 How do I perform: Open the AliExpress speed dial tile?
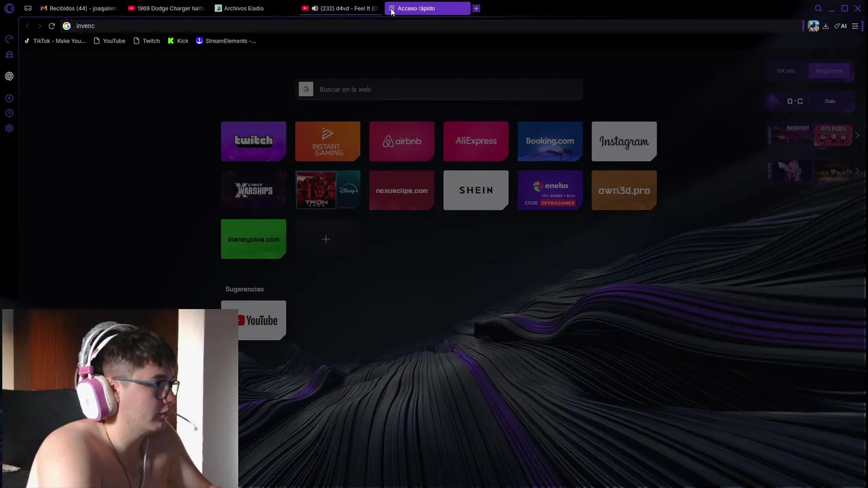click(476, 142)
